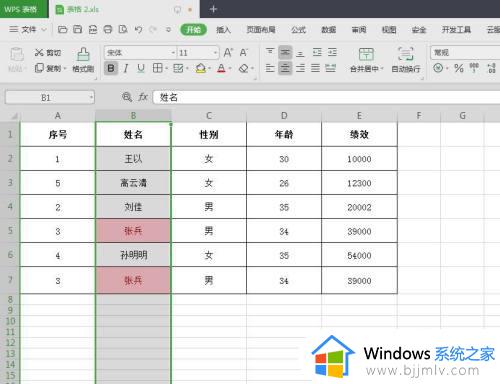The image size is (500, 384).
Task: Switch to the 开发工具 ribbon tab
Action: (x=456, y=30)
